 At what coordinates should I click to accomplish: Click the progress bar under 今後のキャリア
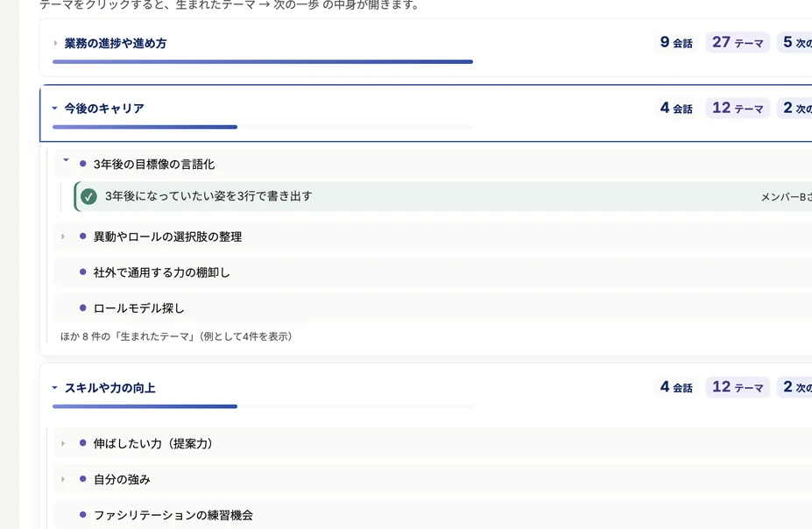pos(263,127)
